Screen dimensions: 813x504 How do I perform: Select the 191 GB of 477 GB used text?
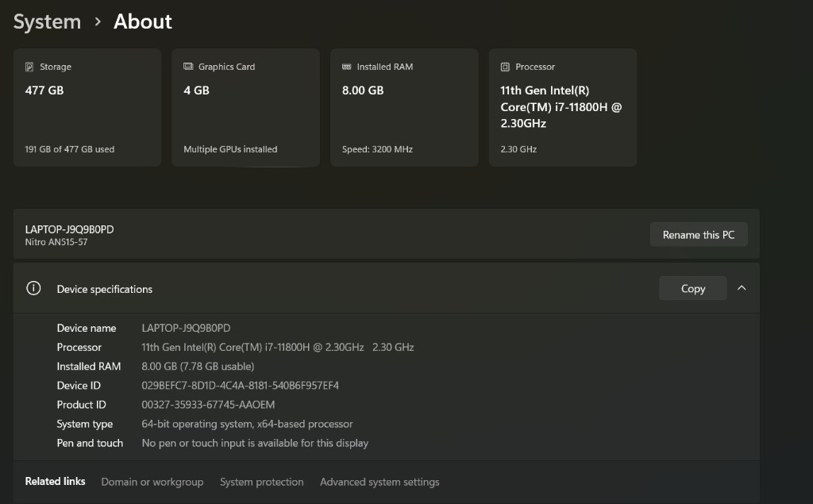point(70,149)
